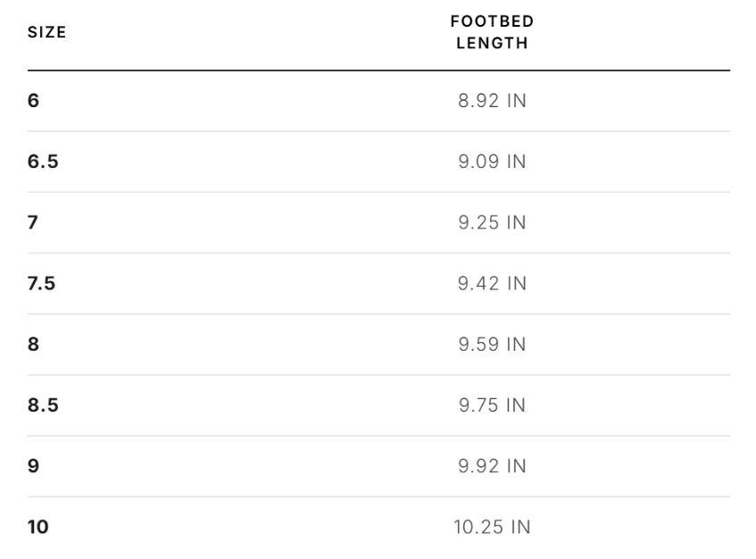Click the FOOTBED LENGTH column header

492,32
